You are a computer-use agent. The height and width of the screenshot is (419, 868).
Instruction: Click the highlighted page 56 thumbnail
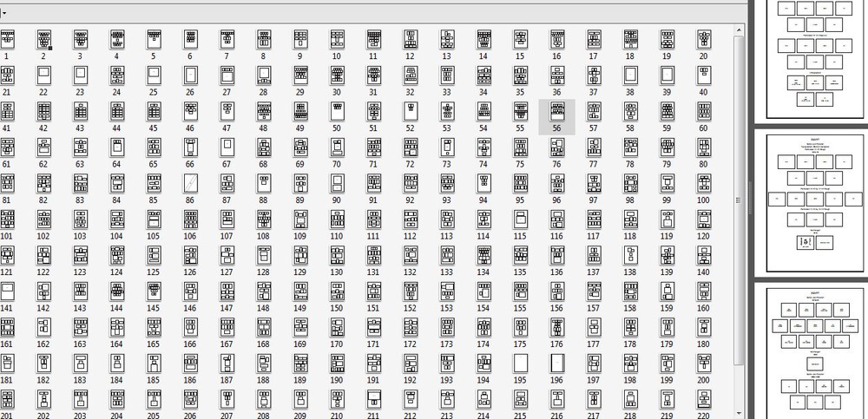pyautogui.click(x=556, y=112)
